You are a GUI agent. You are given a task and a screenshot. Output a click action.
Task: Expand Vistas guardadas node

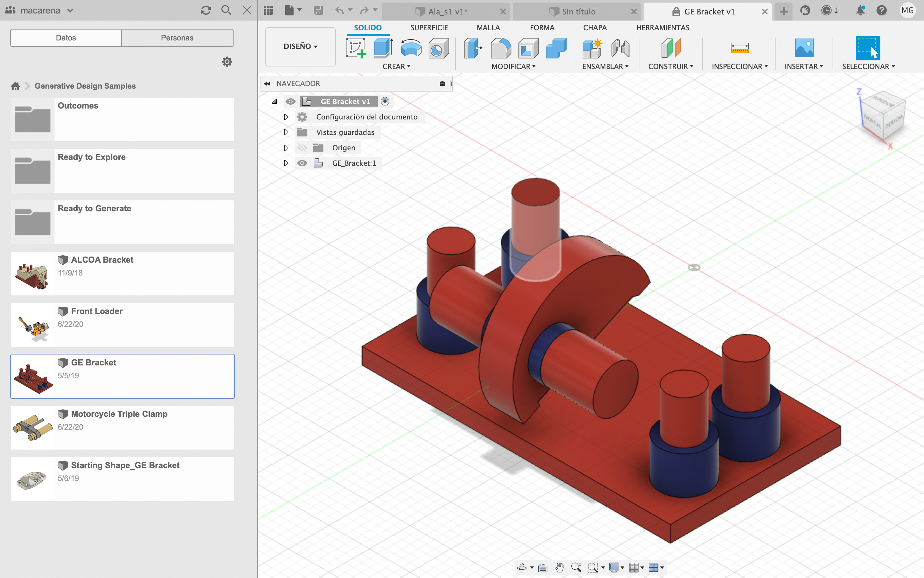pos(286,132)
